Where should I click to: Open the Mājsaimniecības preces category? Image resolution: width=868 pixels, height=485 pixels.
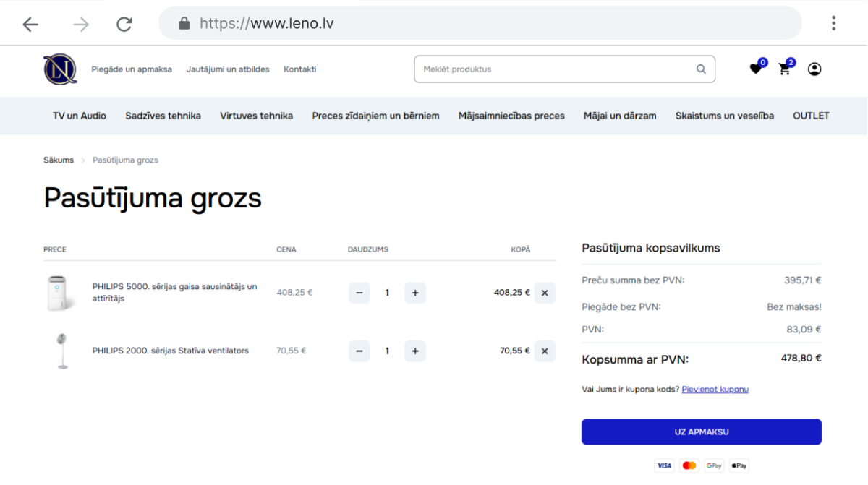511,116
